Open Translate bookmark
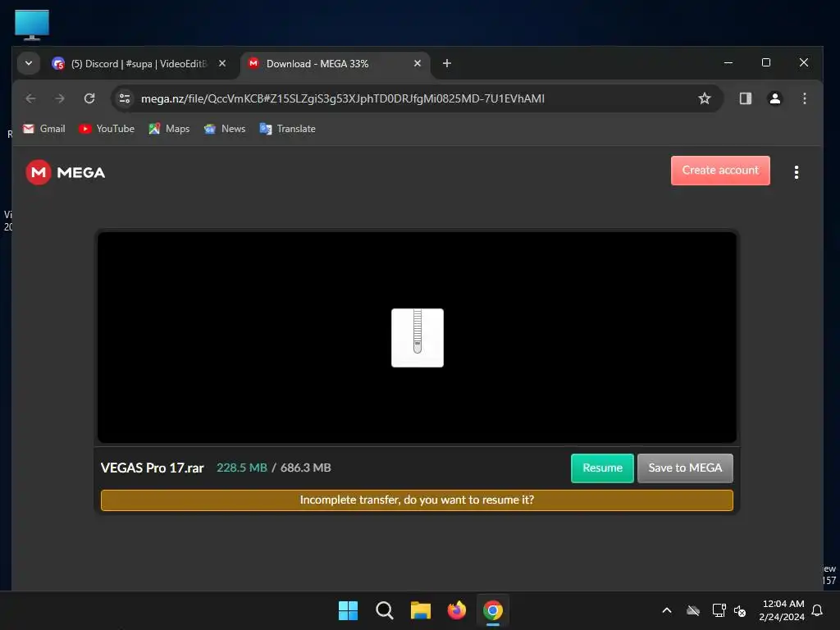The width and height of the screenshot is (840, 630). [x=288, y=129]
